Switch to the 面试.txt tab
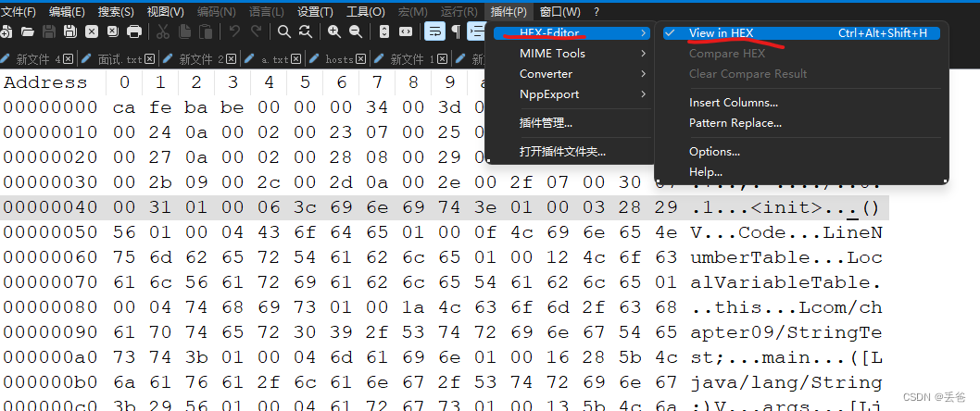 (120, 59)
